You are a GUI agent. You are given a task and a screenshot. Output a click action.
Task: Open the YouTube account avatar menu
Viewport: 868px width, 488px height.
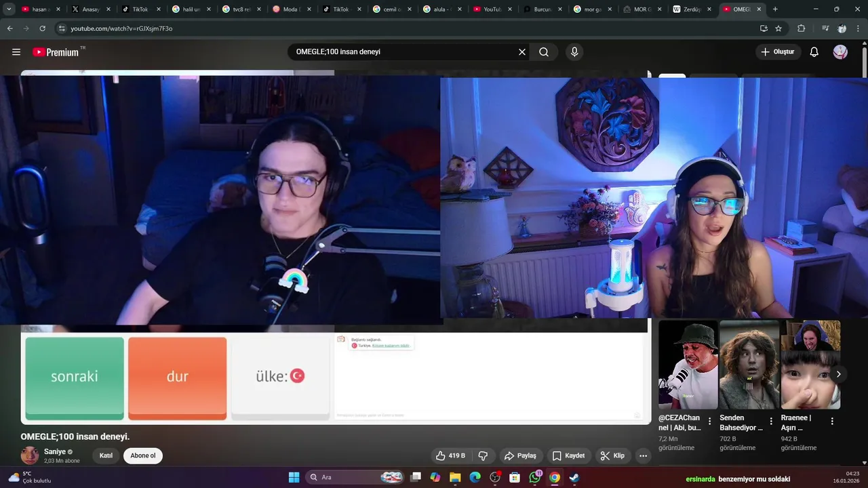(x=840, y=52)
